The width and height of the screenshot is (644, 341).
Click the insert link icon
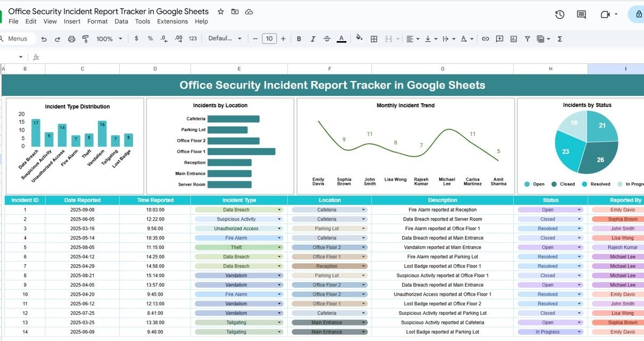[x=485, y=39]
